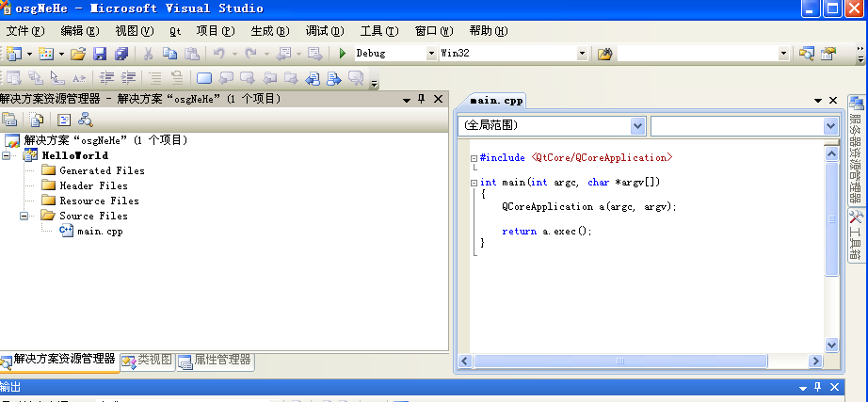This screenshot has height=402, width=868.
Task: Click the Add New Item toolbar icon
Action: (x=46, y=54)
